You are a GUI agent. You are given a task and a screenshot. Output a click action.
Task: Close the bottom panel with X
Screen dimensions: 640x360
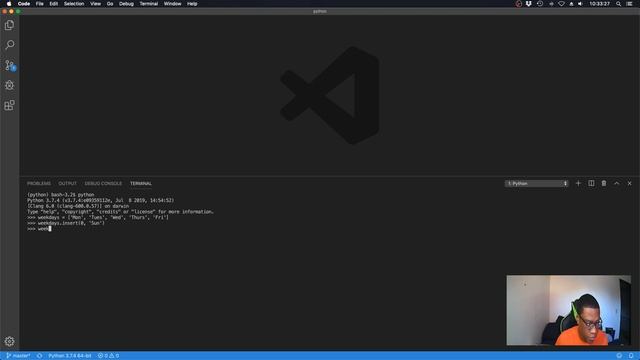coord(629,183)
